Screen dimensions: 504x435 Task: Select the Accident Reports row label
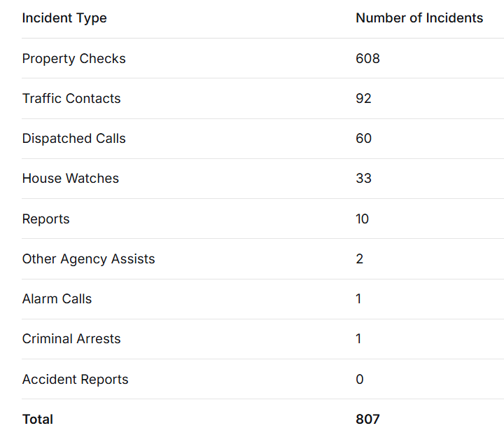(x=75, y=380)
